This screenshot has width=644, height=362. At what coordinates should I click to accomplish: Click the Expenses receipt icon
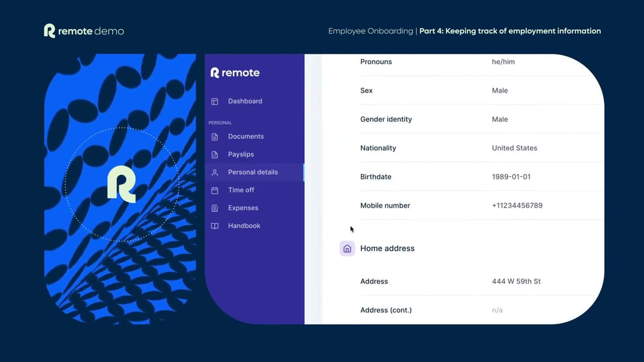coord(215,208)
